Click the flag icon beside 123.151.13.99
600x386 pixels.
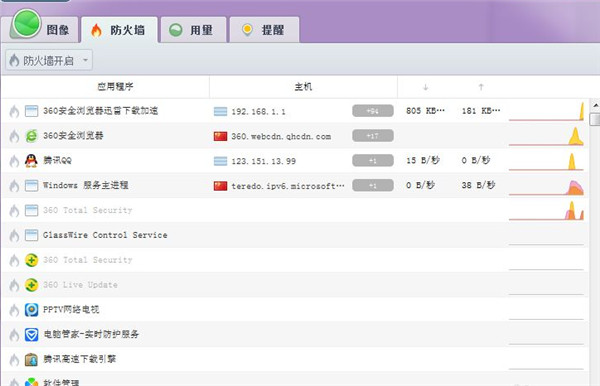(220, 161)
